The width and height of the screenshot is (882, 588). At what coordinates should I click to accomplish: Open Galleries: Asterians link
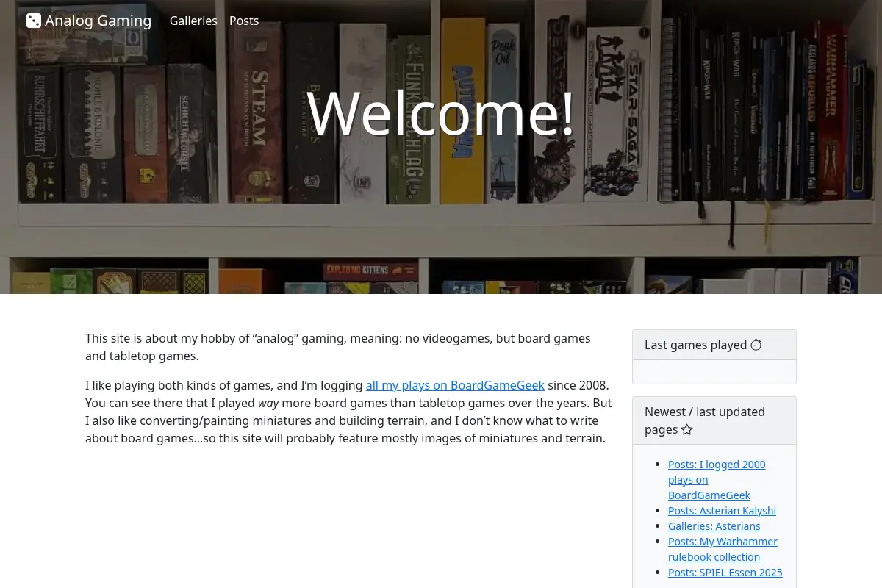[714, 526]
